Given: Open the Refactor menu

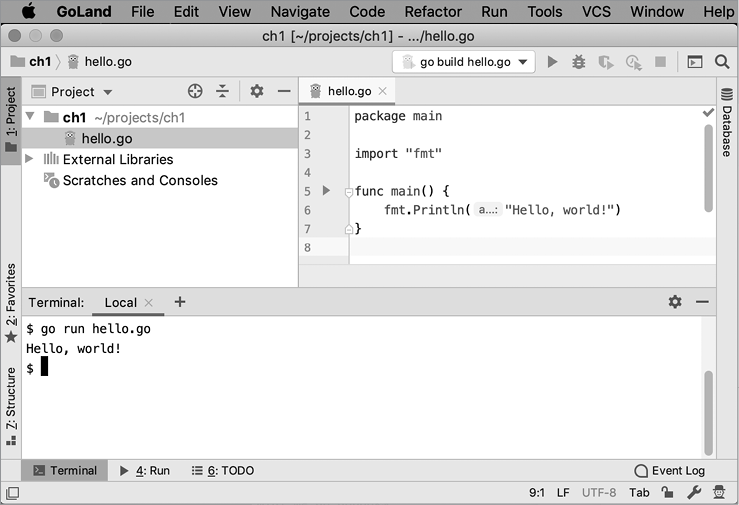Looking at the screenshot, I should pyautogui.click(x=433, y=12).
